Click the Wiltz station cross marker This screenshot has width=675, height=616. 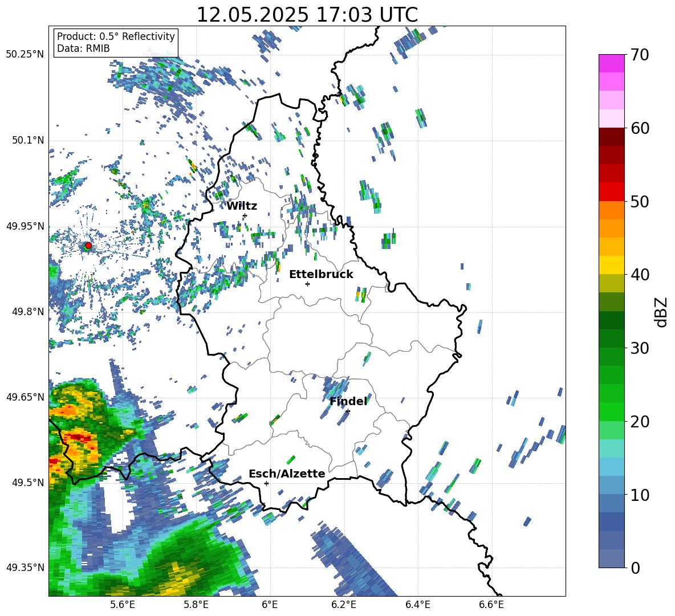(245, 215)
